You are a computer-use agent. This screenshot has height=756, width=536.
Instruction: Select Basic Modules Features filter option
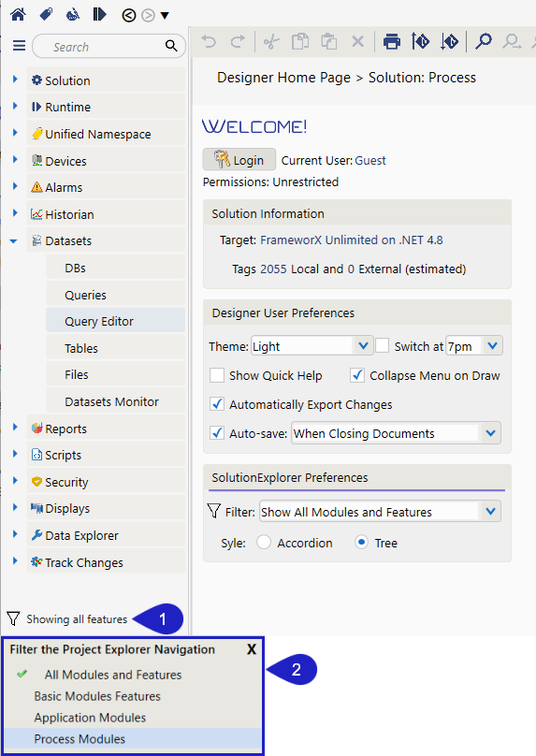pos(97,696)
